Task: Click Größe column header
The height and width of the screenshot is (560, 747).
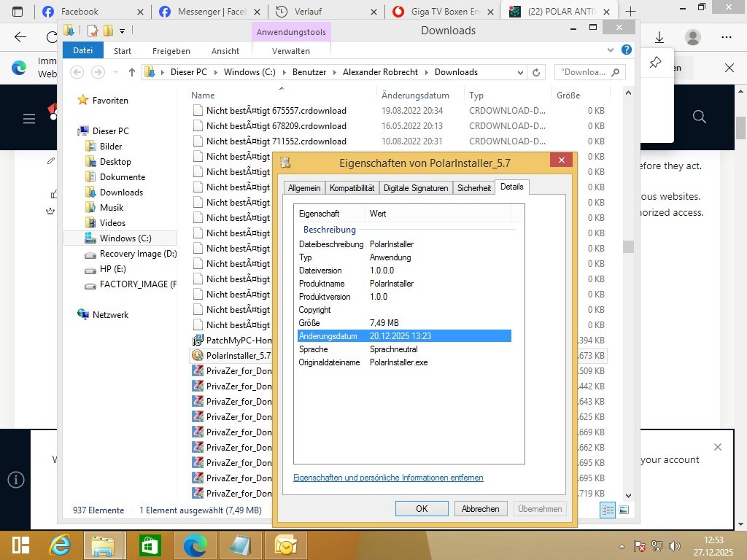Action: coord(568,96)
